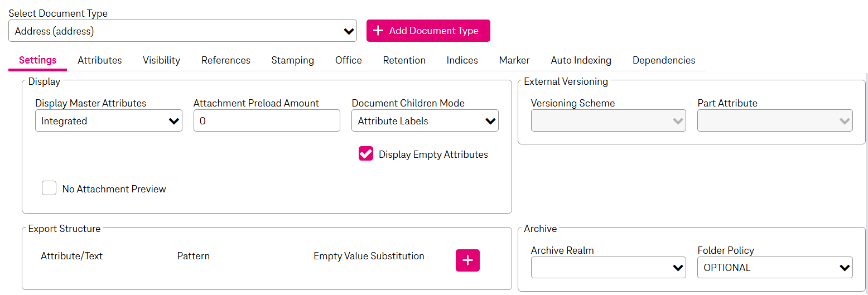868x295 pixels.
Task: Select the Retention tab
Action: (404, 60)
